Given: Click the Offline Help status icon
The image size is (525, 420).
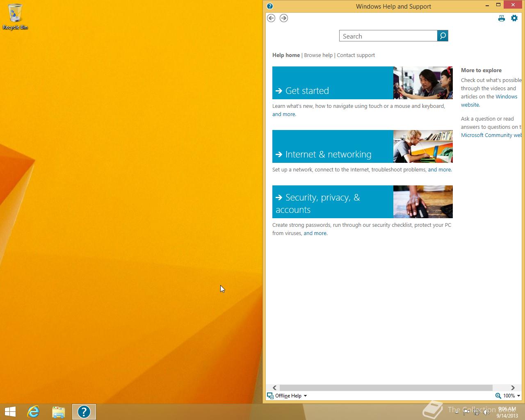Looking at the screenshot, I should click(x=270, y=396).
